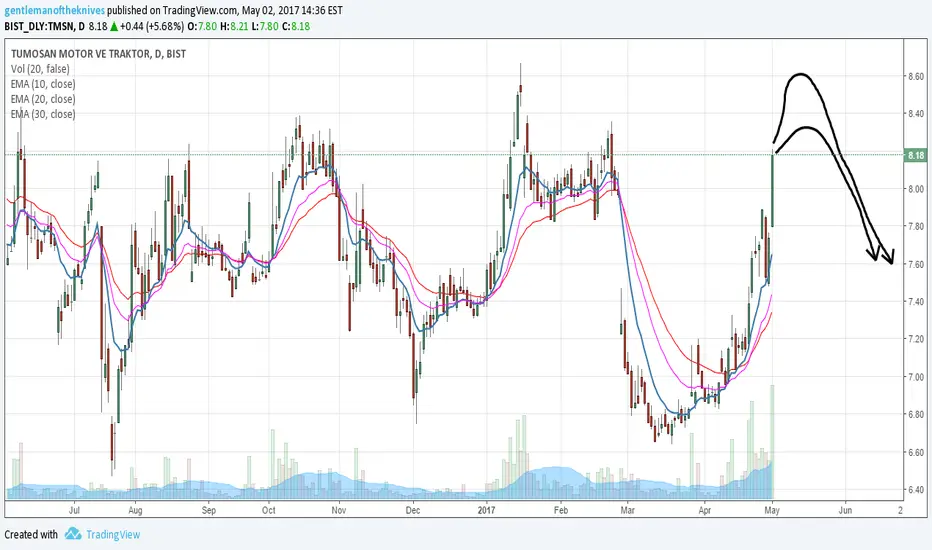Image resolution: width=932 pixels, height=550 pixels.
Task: Click the Aug date axis label
Action: coord(136,510)
